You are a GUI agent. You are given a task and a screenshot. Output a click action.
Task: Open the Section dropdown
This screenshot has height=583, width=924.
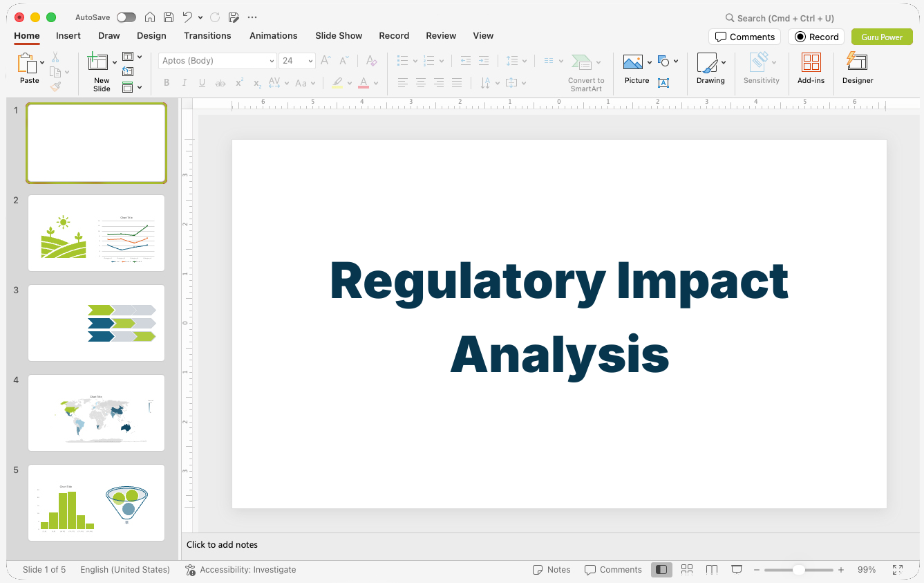point(132,87)
